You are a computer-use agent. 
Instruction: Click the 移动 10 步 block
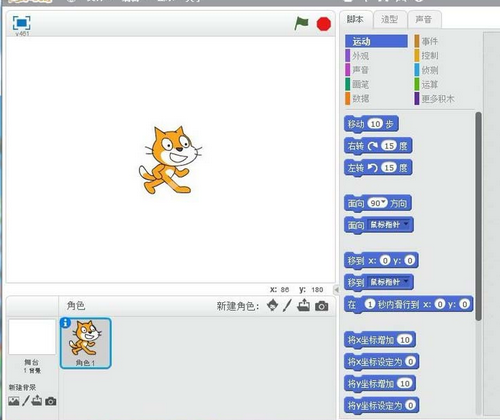(x=371, y=124)
